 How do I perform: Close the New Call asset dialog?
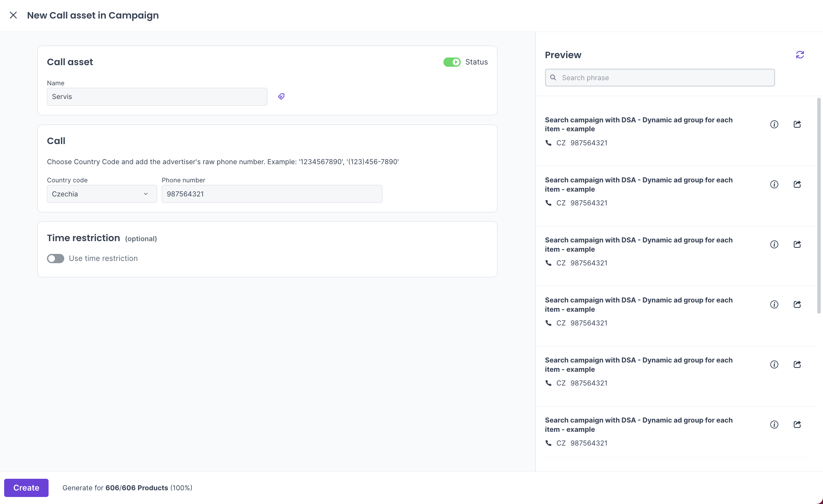(x=13, y=15)
